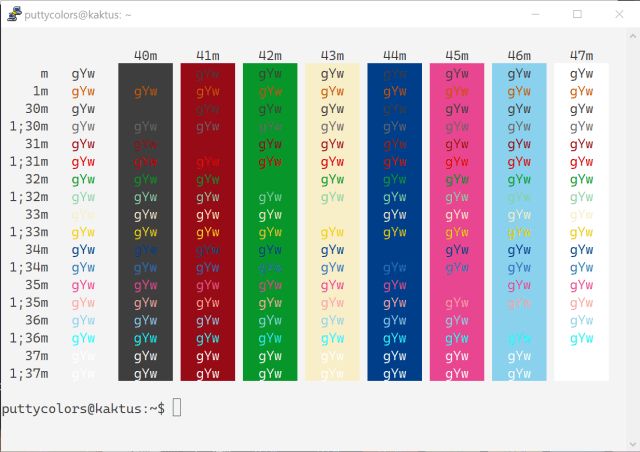640x452 pixels.
Task: Click the cream 43m background column
Action: pos(332,222)
